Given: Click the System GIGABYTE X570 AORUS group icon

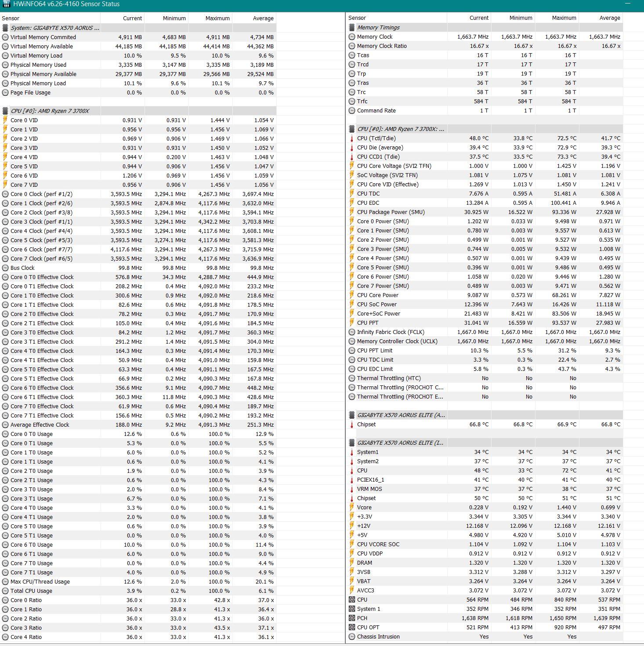Looking at the screenshot, I should click(x=5, y=28).
